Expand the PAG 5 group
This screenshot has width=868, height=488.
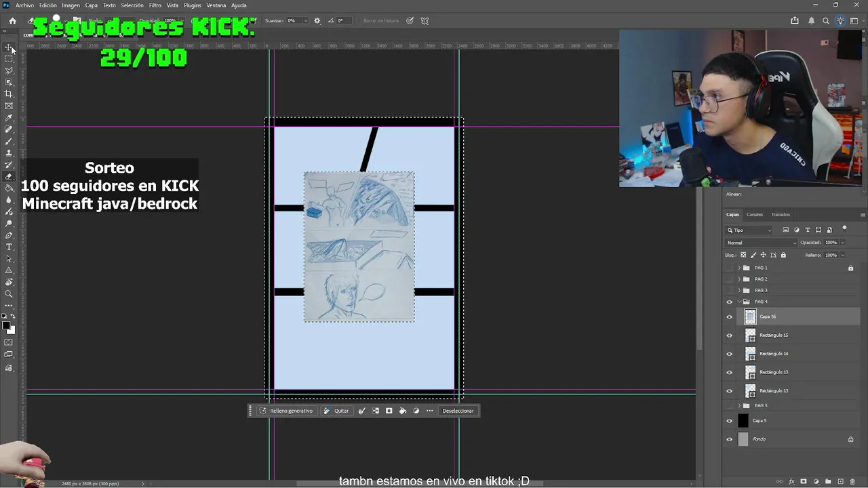click(739, 405)
